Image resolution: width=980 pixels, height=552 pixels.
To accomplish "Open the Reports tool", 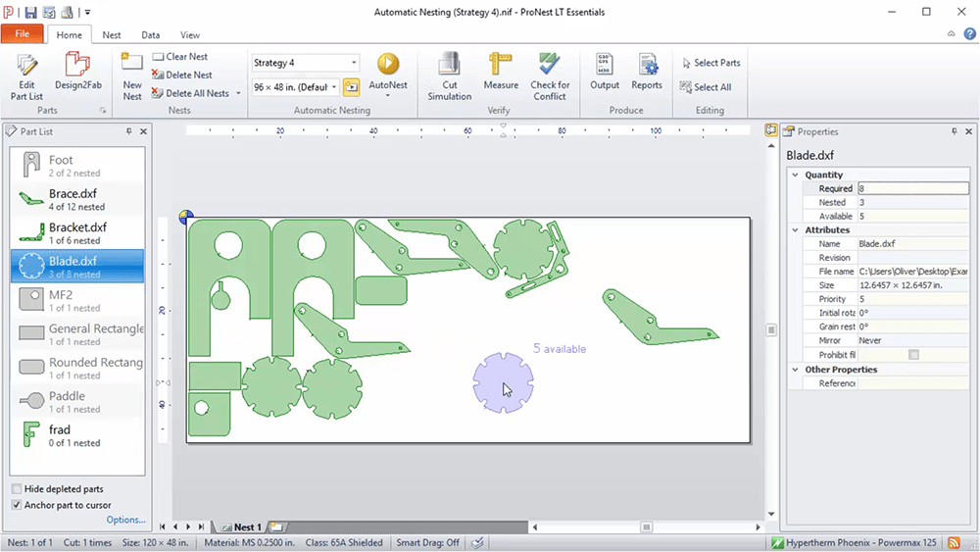I will (x=647, y=74).
